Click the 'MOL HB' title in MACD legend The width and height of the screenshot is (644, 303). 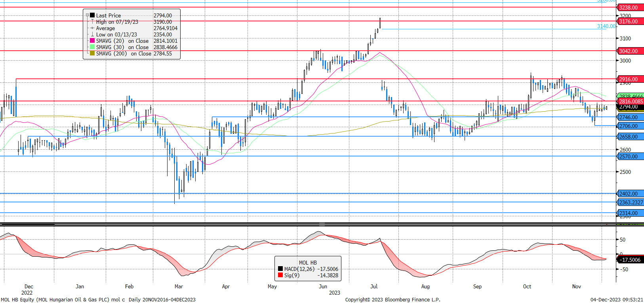coord(308,263)
